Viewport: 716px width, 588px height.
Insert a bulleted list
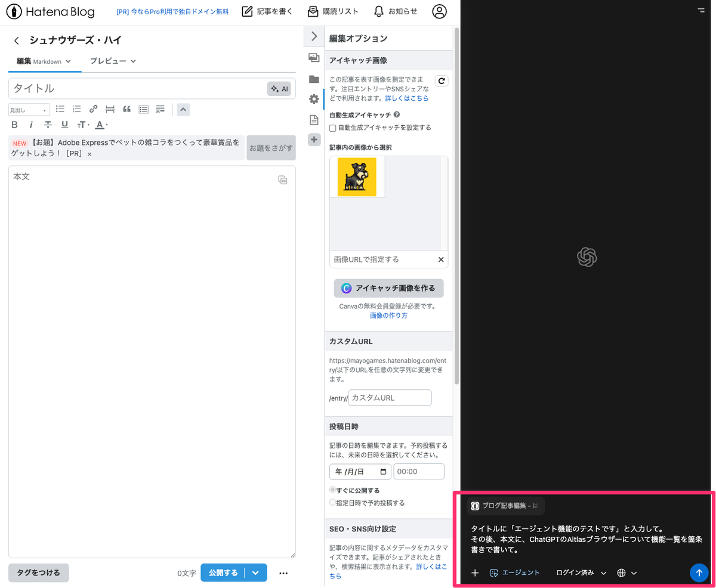pos(60,109)
